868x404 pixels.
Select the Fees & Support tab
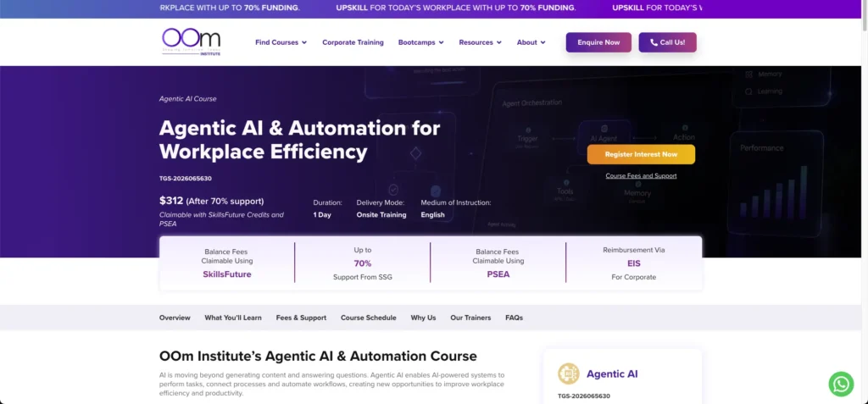pos(301,318)
